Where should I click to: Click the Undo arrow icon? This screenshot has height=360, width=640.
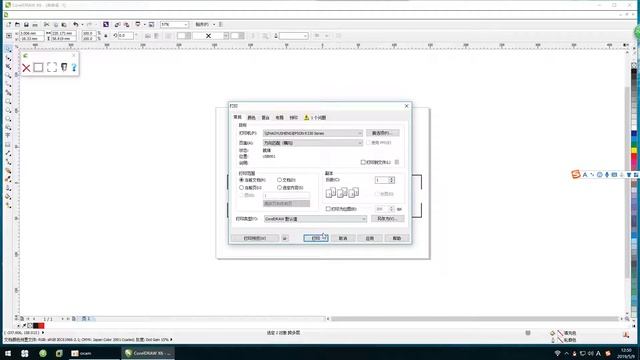click(x=76, y=24)
